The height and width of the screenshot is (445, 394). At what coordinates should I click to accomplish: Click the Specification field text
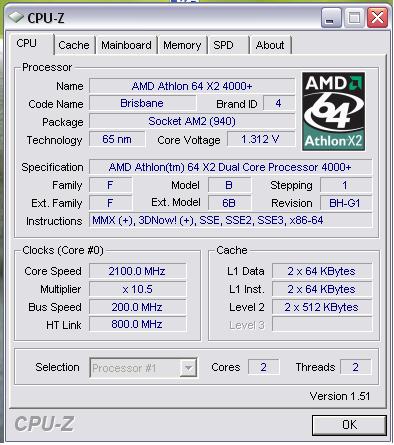pyautogui.click(x=230, y=167)
